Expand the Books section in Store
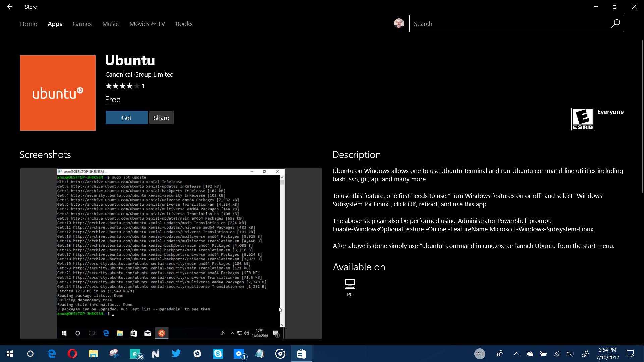This screenshot has height=362, width=644. click(184, 24)
